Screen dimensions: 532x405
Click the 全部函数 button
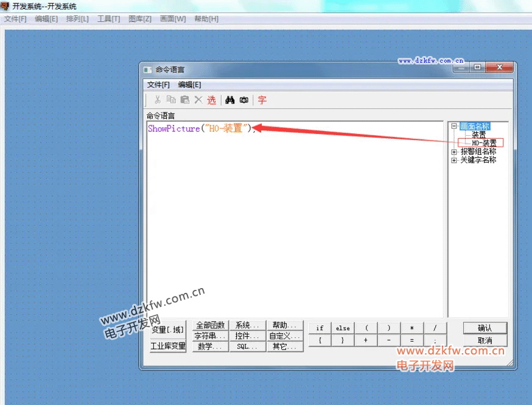(x=211, y=326)
